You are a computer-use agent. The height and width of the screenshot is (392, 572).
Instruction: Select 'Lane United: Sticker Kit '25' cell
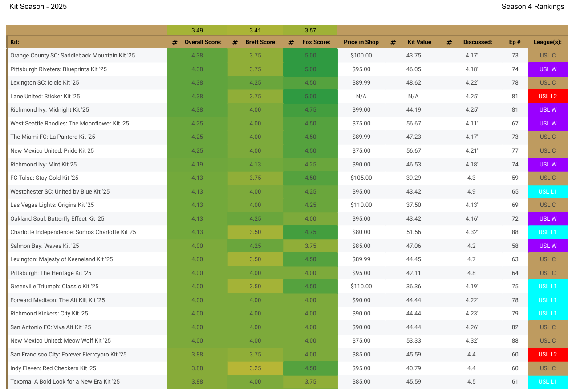tap(87, 97)
